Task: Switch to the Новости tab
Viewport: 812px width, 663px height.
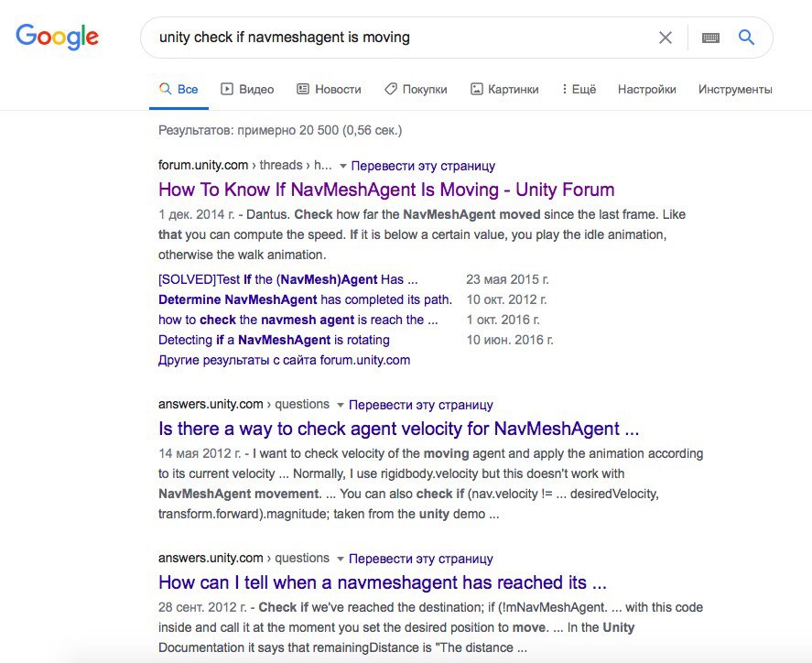Action: [329, 89]
